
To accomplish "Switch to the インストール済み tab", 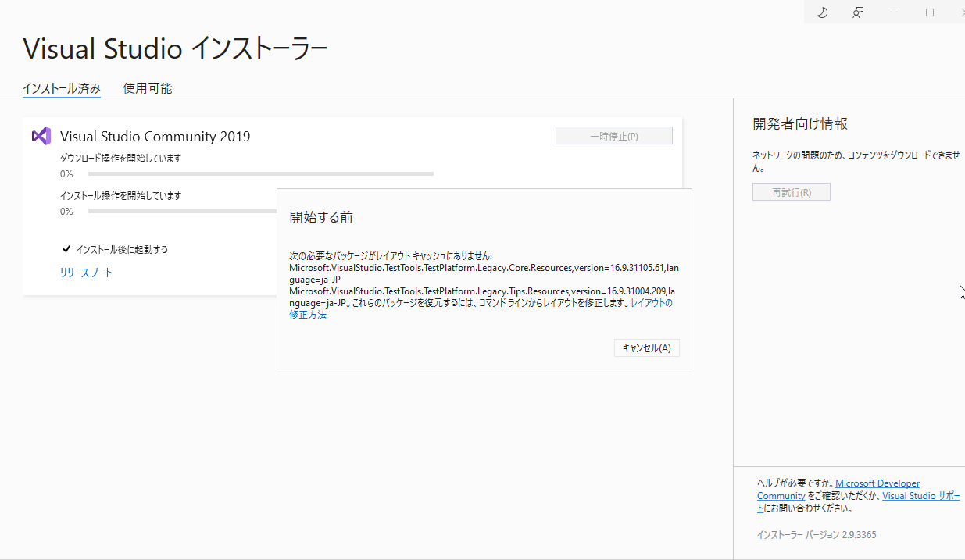I will (62, 88).
